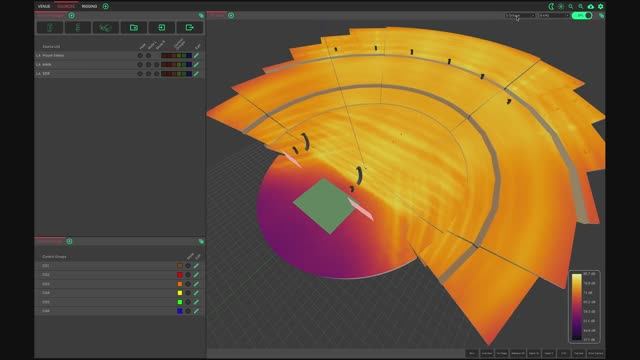Switch to the MIXING tab
Screen dimensions: 640x360
pyautogui.click(x=89, y=6)
